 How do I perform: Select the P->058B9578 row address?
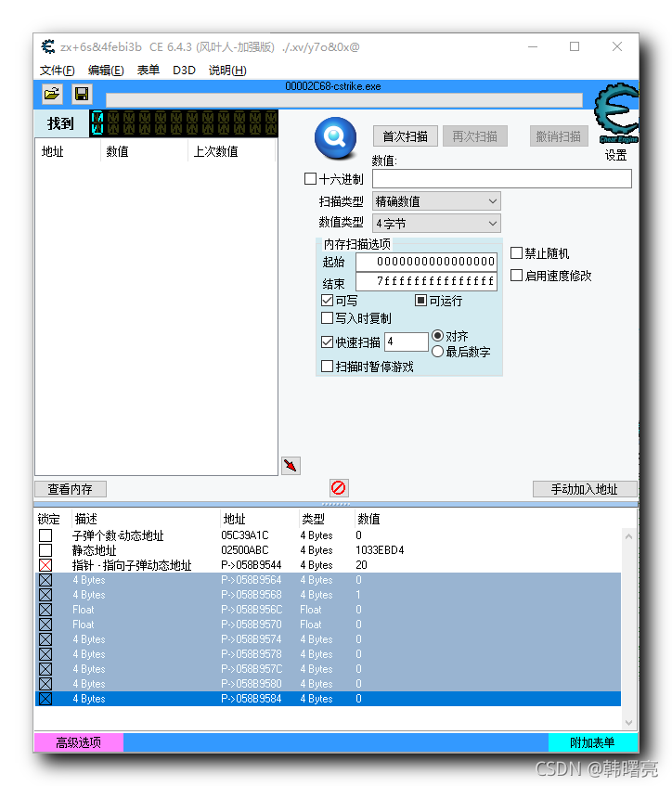coord(252,654)
